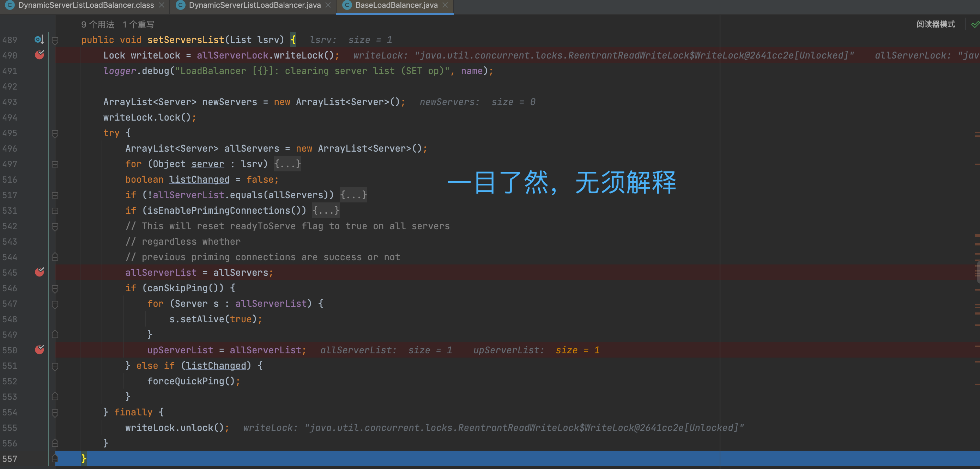The image size is (980, 469).
Task: Collapse the try block at line 495
Action: (55, 133)
